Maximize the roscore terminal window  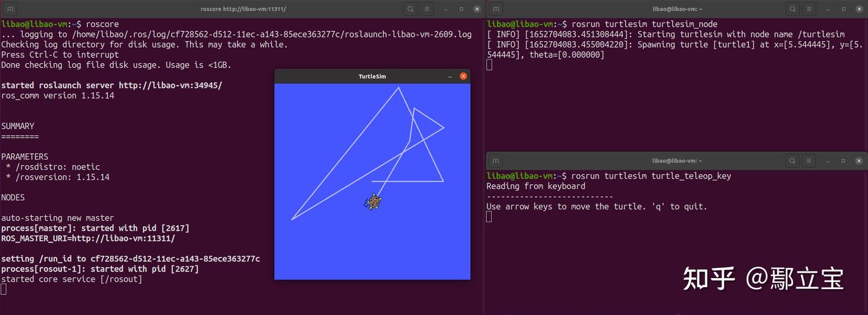point(462,9)
